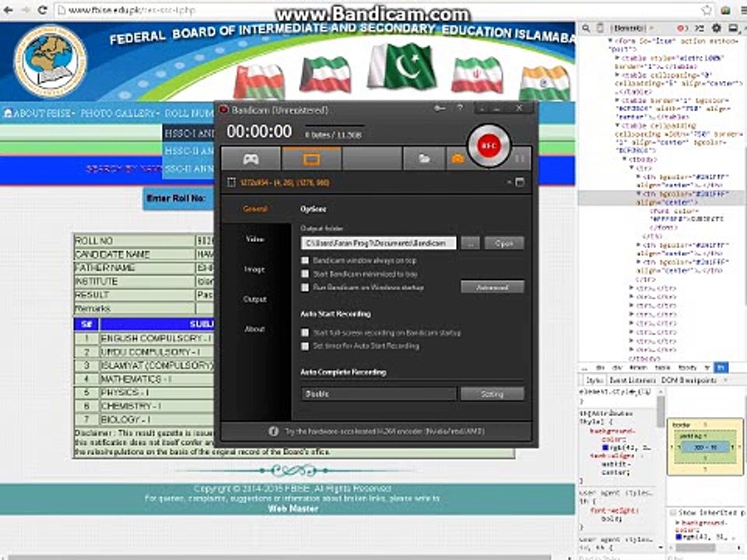This screenshot has width=747, height=560.
Task: Click the computed background-color swatch in DevTools
Action: [x=679, y=537]
